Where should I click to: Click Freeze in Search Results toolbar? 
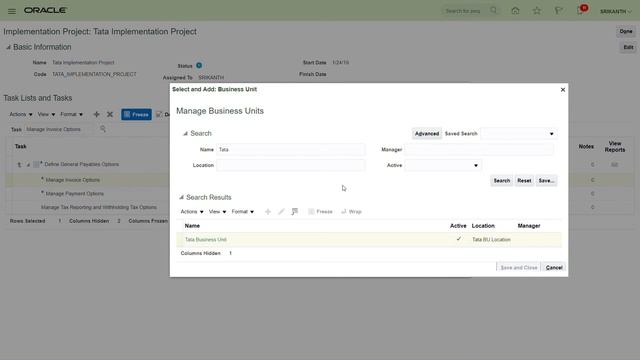320,211
